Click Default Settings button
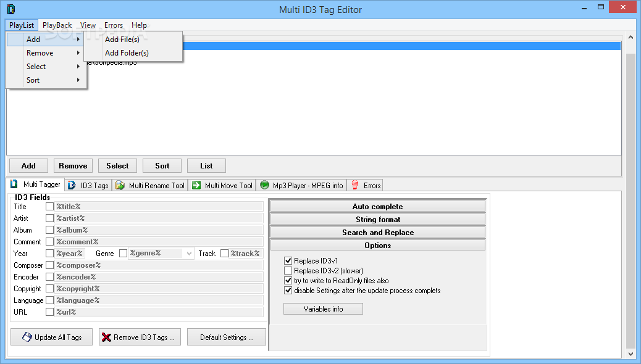The height and width of the screenshot is (364, 641). click(x=227, y=337)
